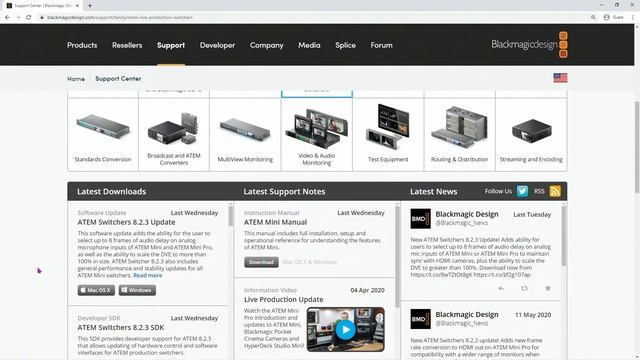The image size is (640, 360).
Task: Open the Splice menu
Action: point(345,45)
